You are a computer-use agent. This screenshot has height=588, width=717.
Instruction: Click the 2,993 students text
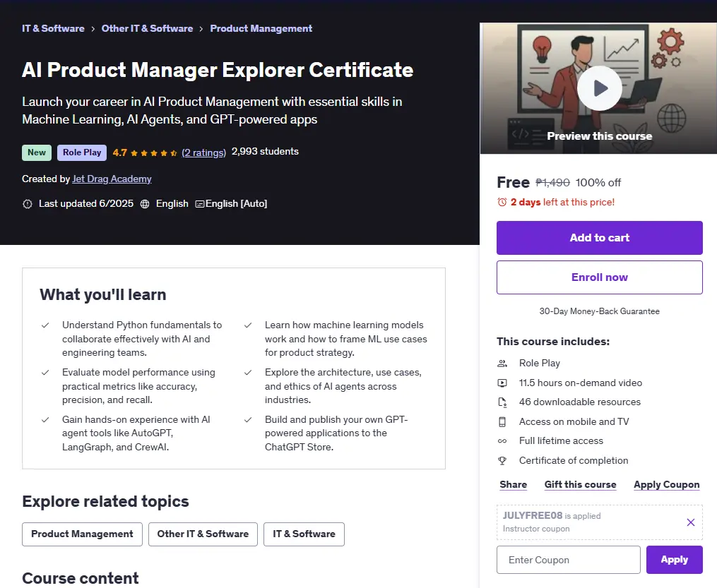[265, 151]
